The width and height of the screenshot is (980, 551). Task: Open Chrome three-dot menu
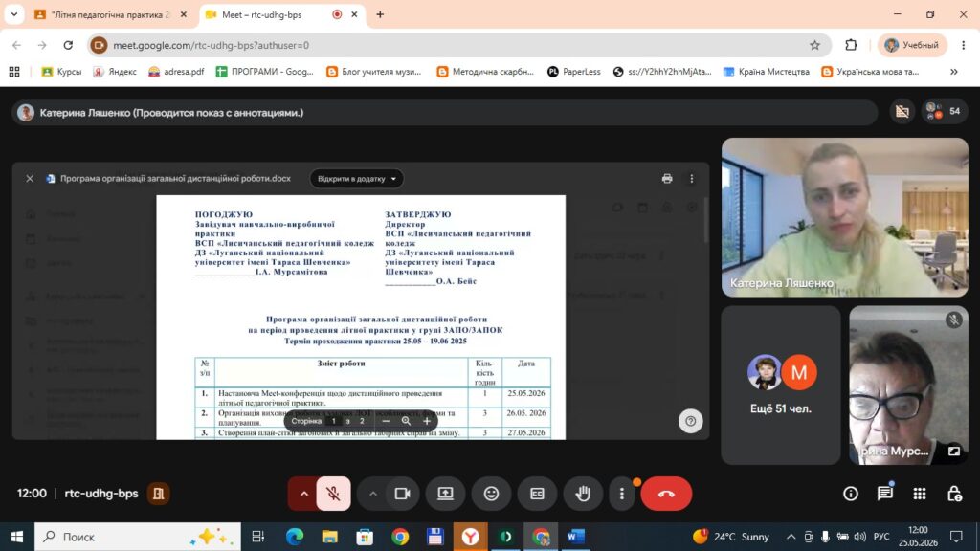(963, 45)
